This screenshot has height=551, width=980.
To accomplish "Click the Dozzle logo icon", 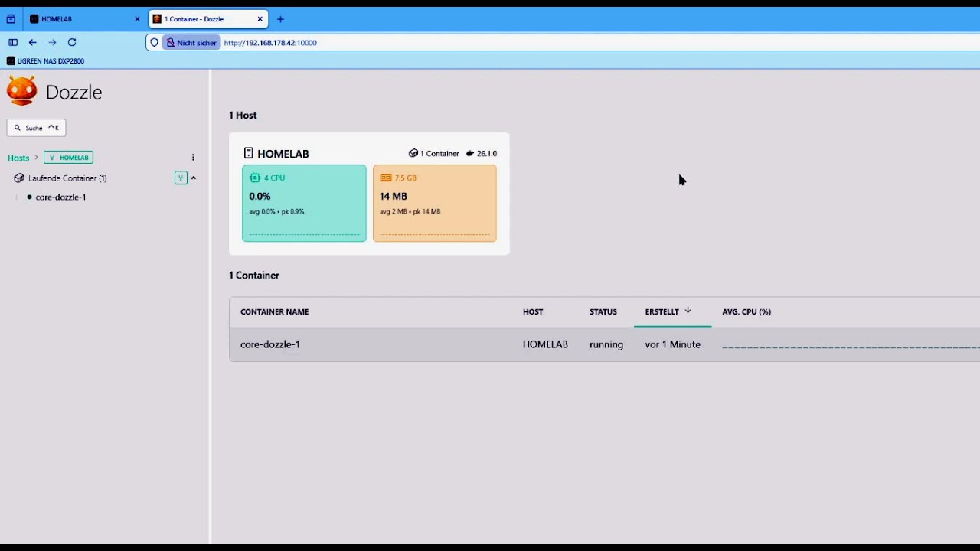I will pos(21,90).
